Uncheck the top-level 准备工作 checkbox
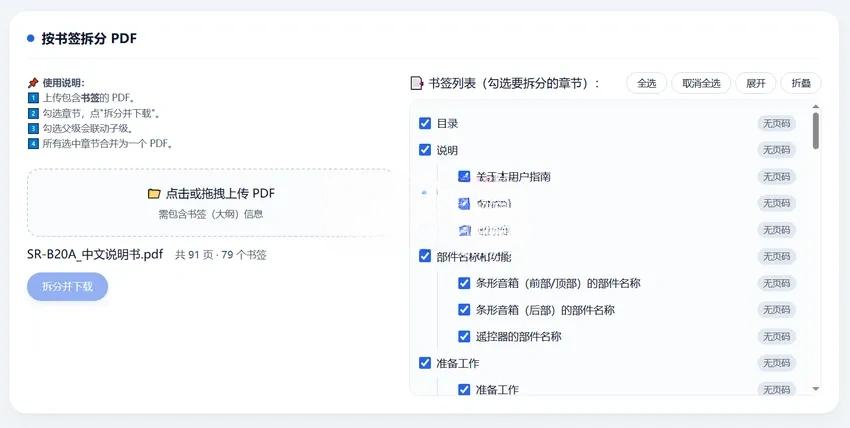The width and height of the screenshot is (850, 428). (425, 362)
